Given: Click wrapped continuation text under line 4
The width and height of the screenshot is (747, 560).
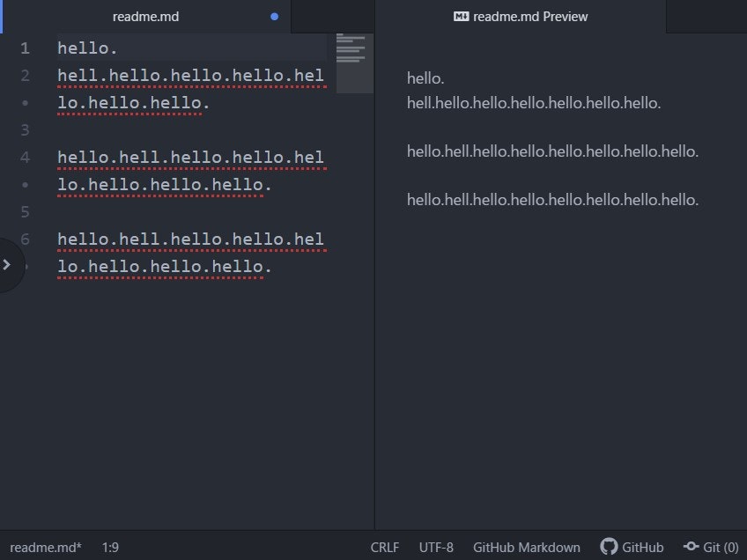Looking at the screenshot, I should point(165,185).
